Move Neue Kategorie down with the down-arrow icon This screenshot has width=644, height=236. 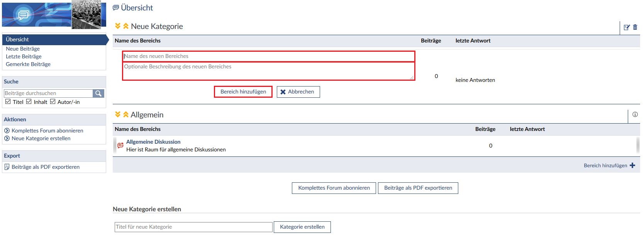point(118,26)
